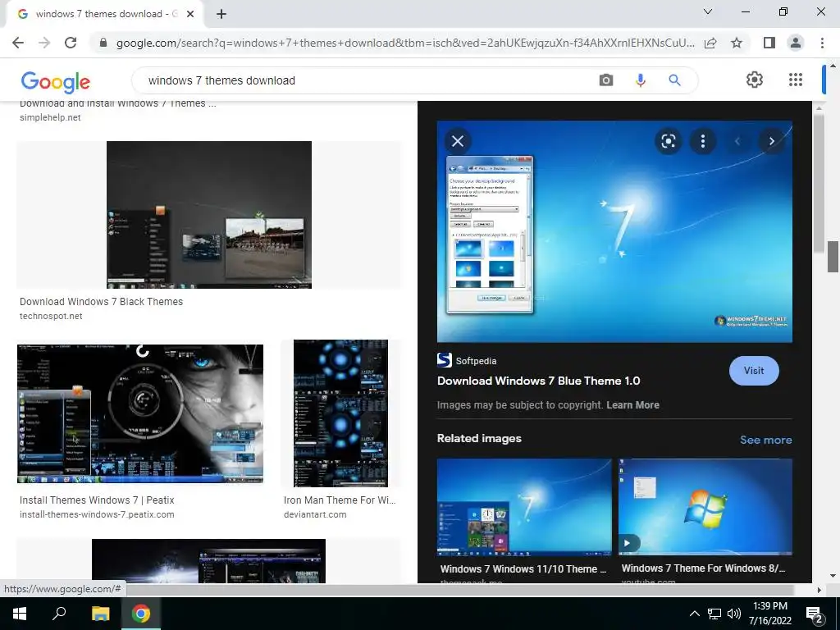Search inside image with Lens icon
This screenshot has width=840, height=630.
point(668,141)
